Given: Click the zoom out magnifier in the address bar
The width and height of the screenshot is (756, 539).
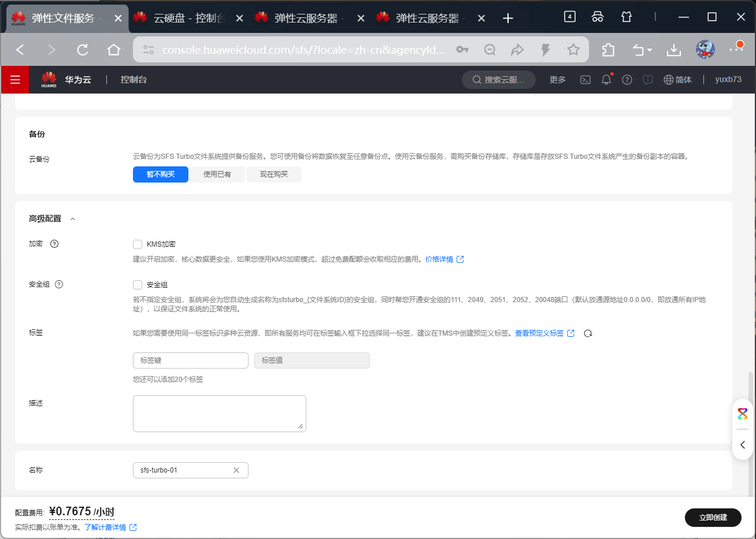Looking at the screenshot, I should [x=490, y=50].
